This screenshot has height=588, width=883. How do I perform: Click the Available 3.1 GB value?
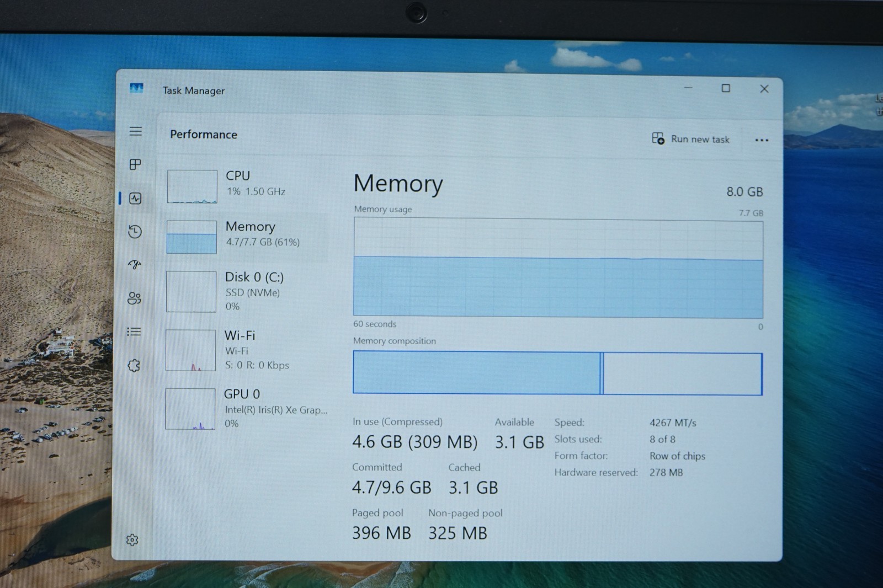pos(519,442)
